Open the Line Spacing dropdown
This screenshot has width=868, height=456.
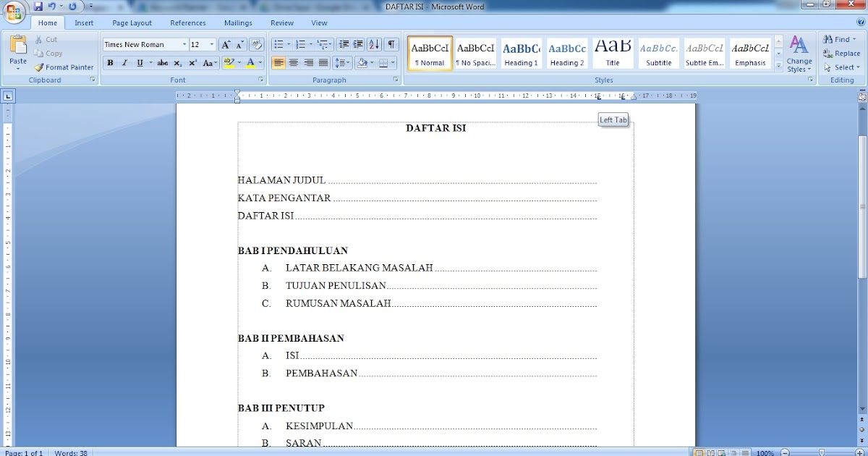[x=346, y=62]
